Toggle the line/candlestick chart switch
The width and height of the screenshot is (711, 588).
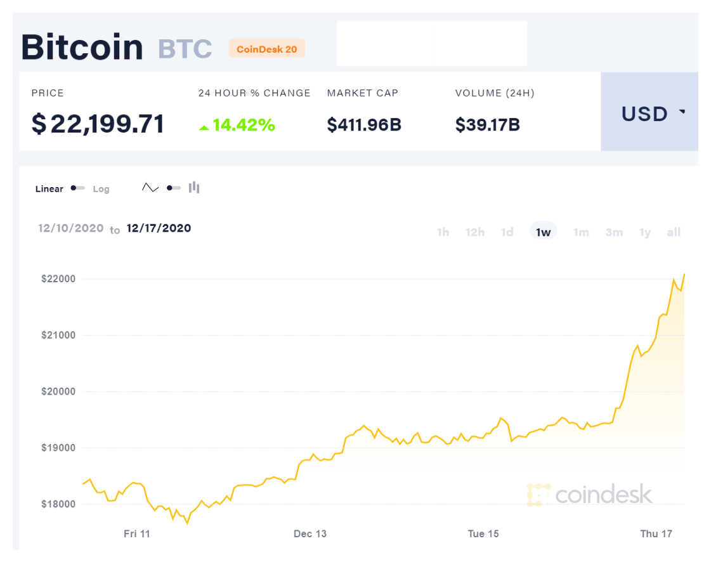click(174, 188)
